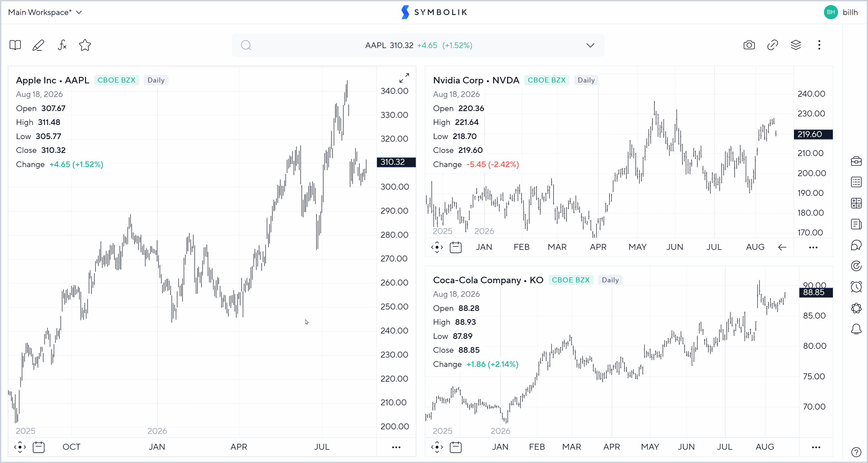Open the chat bubble sidebar icon
Viewport: 868px width, 463px height.
click(x=856, y=245)
